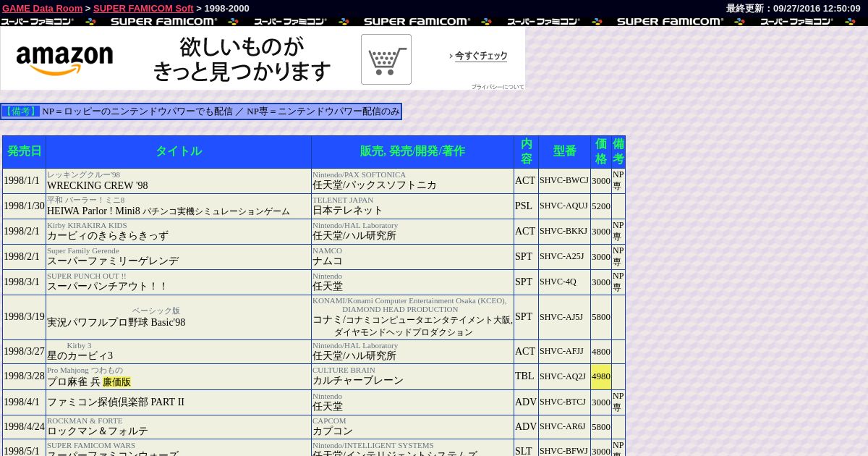This screenshot has height=456, width=868.
Task: Click the タイトル column header
Action: [x=179, y=151]
